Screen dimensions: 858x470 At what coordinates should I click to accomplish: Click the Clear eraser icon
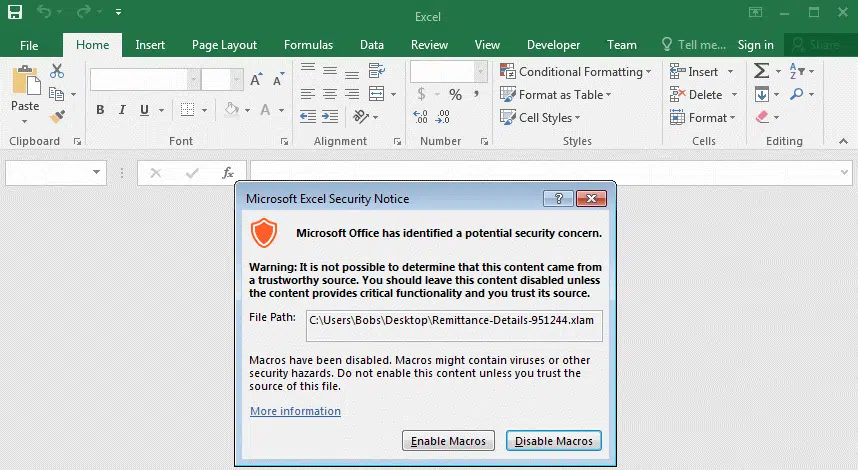(762, 117)
